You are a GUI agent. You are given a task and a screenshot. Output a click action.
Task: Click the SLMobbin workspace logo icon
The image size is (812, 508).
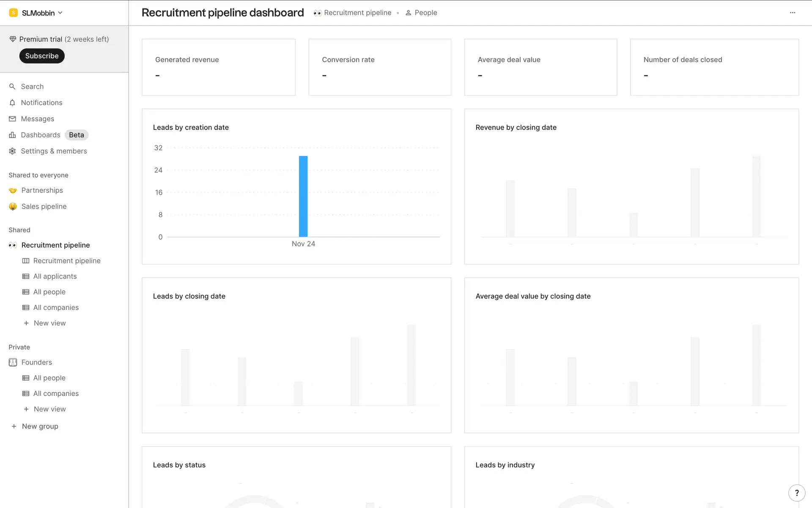pos(14,13)
